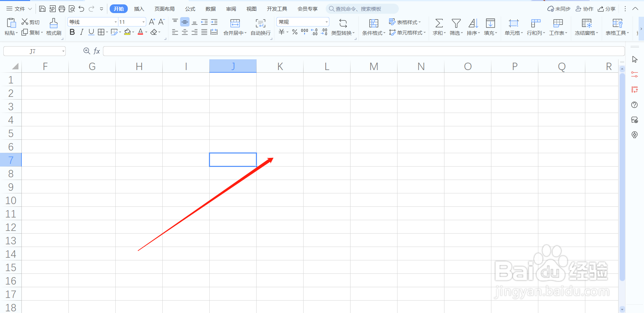The width and height of the screenshot is (644, 313).
Task: Click the fx insert function button
Action: pos(97,51)
